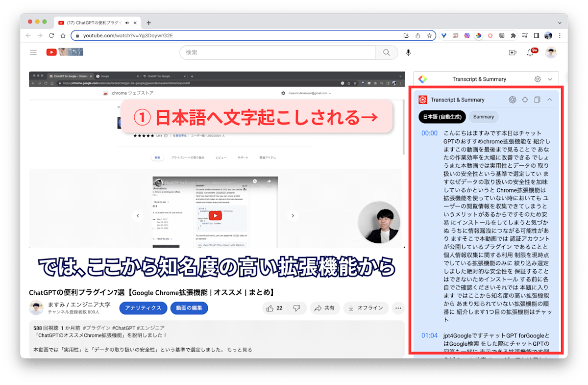This screenshot has width=588, height=385.
Task: Open the YouTube hamburger guide menu
Action: pos(33,52)
